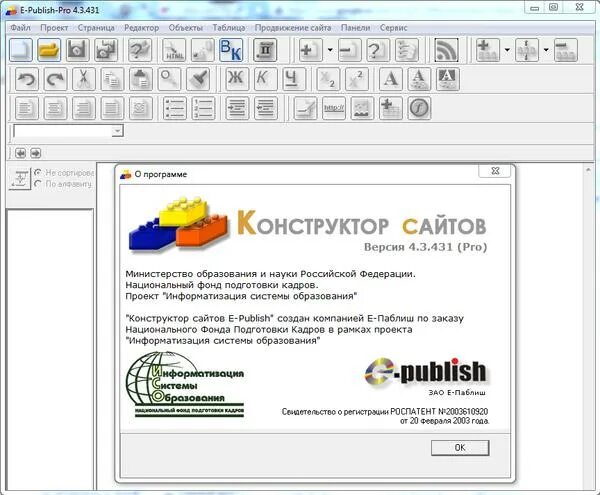The image size is (600, 495).
Task: Toggle italic К formatting
Action: click(x=265, y=79)
